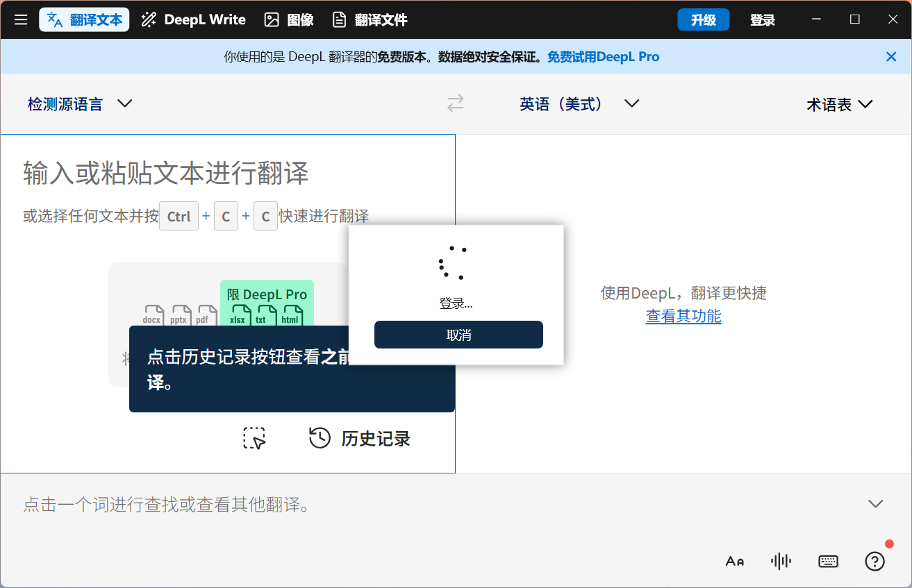The width and height of the screenshot is (912, 588).
Task: Minimize the DeepL window
Action: click(x=817, y=19)
